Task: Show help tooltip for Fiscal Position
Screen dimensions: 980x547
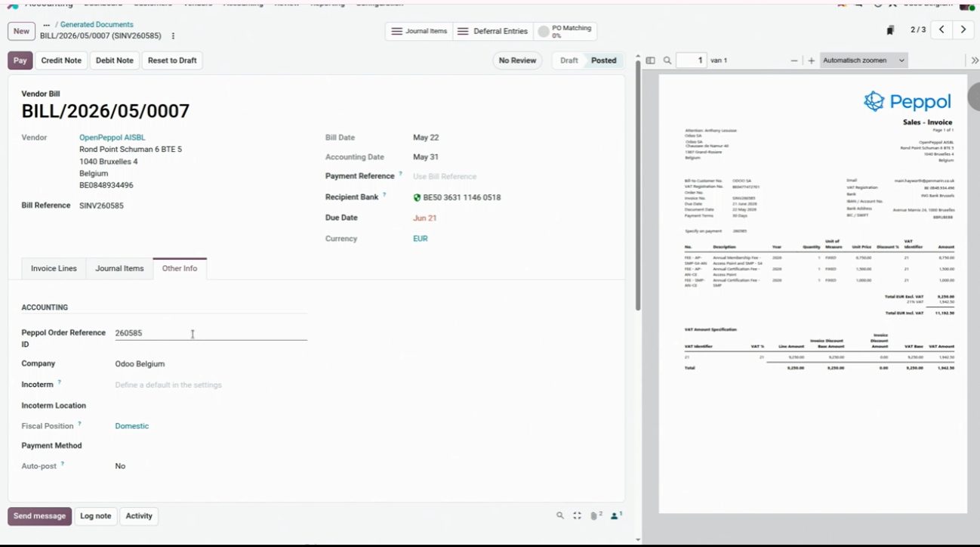Action: 79,424
